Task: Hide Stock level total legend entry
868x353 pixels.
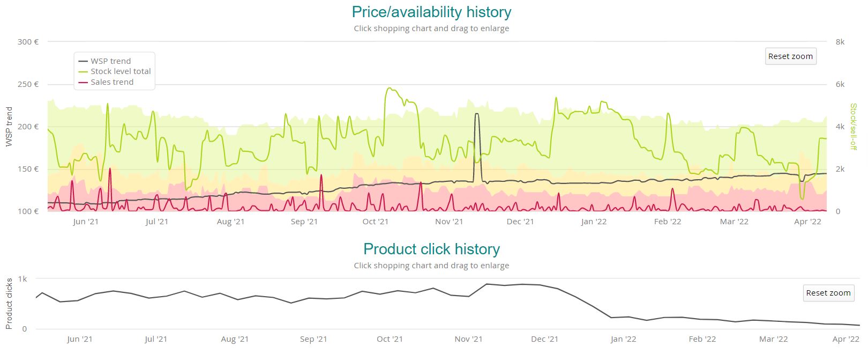Action: (120, 71)
